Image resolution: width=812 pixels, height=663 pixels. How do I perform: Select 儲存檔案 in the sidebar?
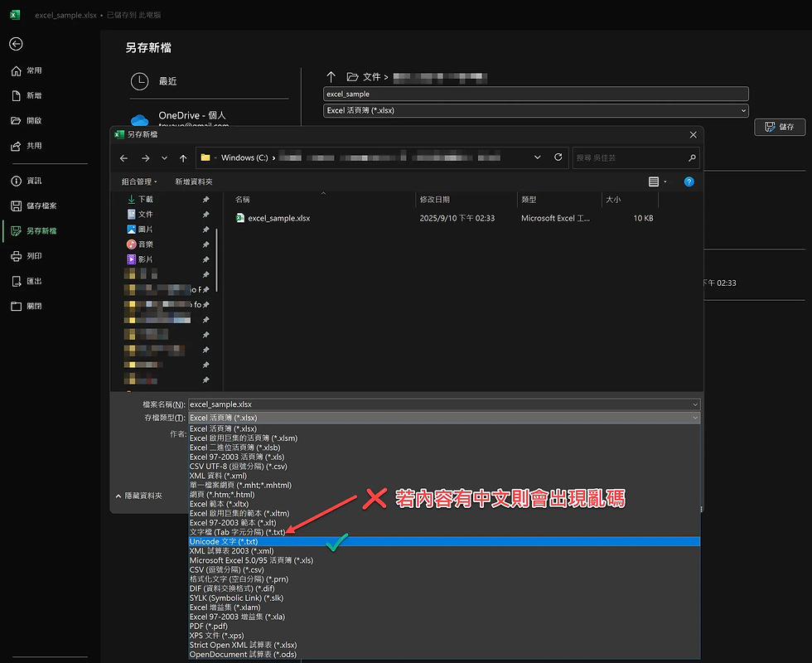pyautogui.click(x=34, y=206)
